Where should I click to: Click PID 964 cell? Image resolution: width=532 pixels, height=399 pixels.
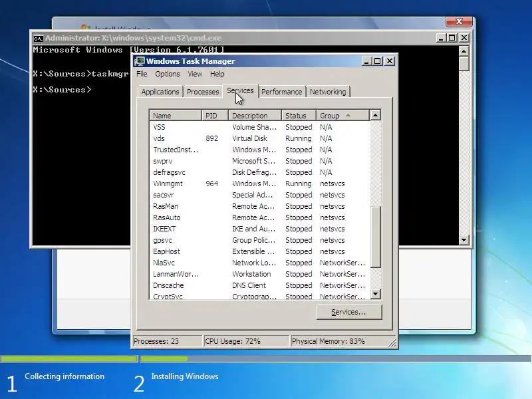click(x=211, y=184)
